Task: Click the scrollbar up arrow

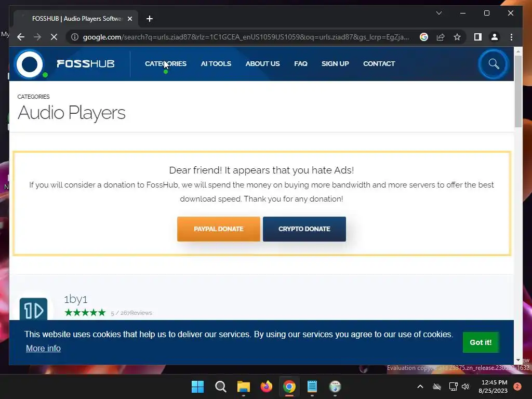Action: point(518,51)
